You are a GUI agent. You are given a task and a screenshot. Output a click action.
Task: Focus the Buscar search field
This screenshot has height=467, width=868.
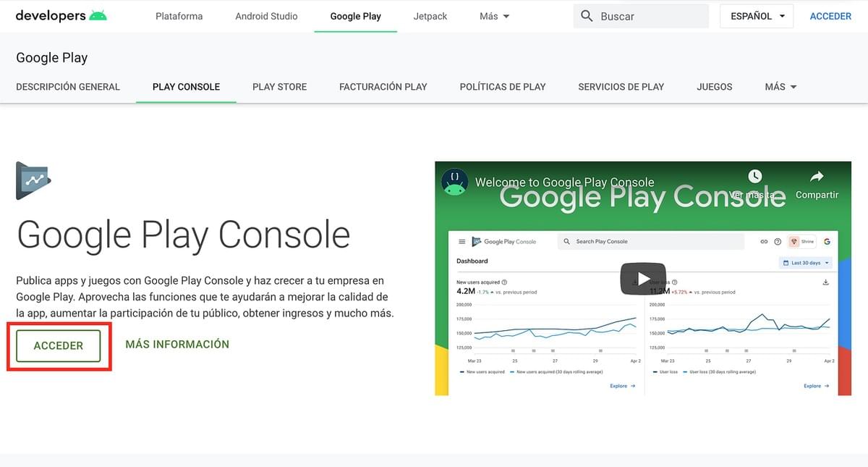[641, 16]
